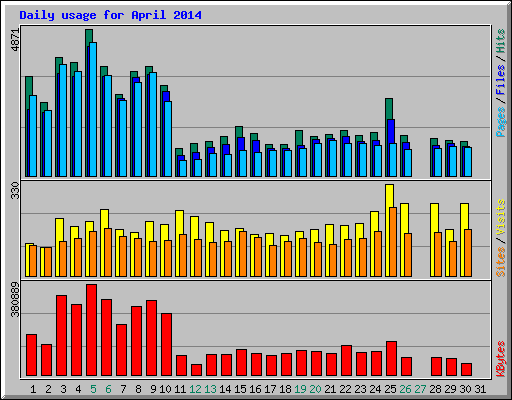Click day 10 on the x-axis

pos(165,389)
